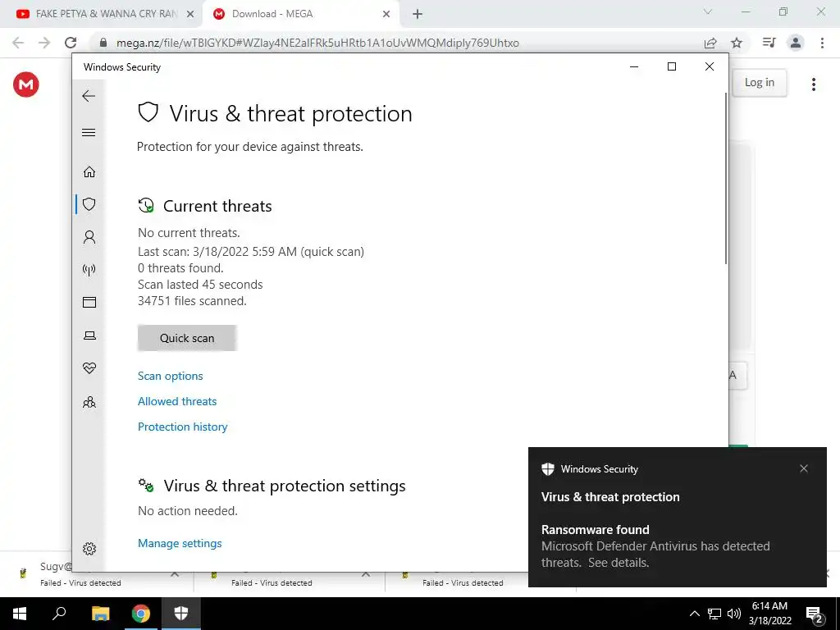Open Device performance & health heart icon
This screenshot has width=840, height=630.
(x=89, y=368)
